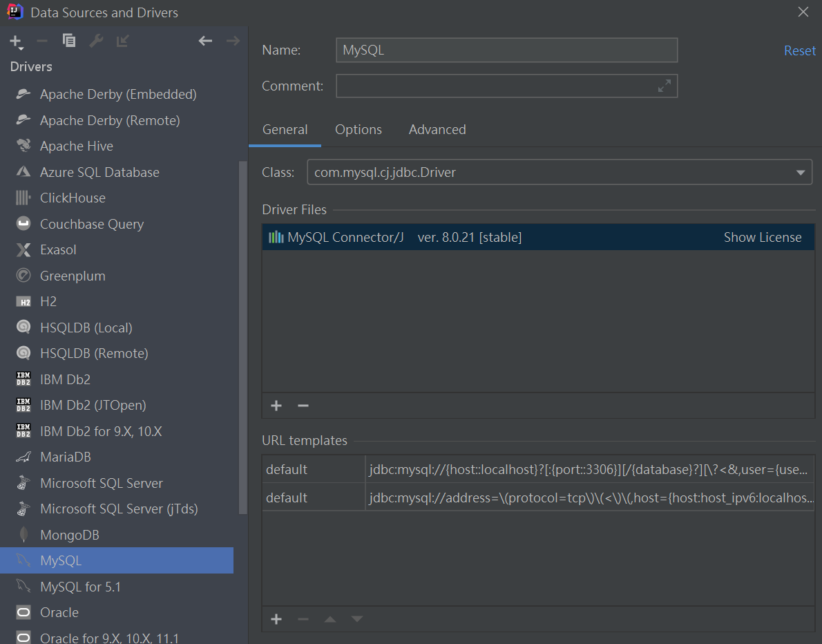Screen dimensions: 822x644
Task: Click the MySQL Connector/J library icon
Action: tap(276, 238)
